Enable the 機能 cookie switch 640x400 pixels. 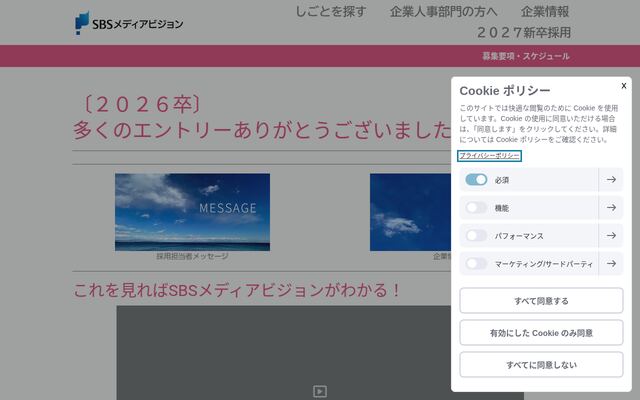[x=476, y=208]
